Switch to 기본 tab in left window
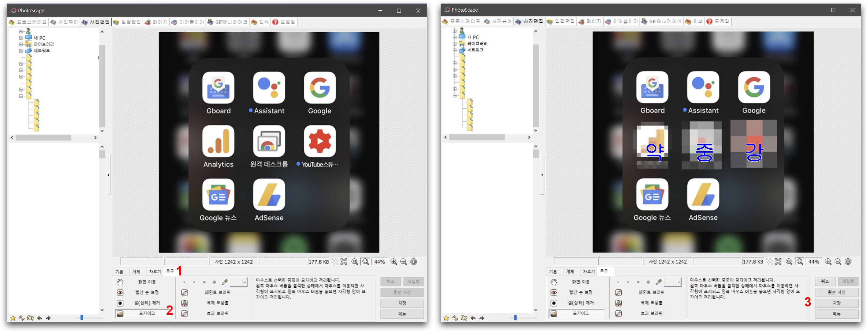 pos(119,271)
